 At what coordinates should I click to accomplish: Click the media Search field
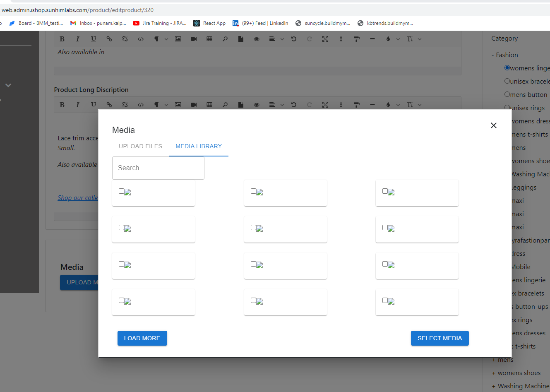[158, 168]
